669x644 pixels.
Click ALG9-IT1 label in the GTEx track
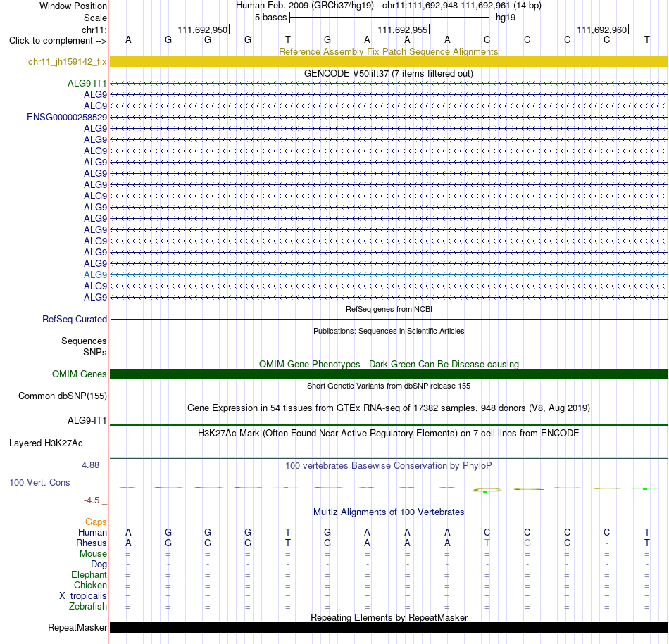87,420
